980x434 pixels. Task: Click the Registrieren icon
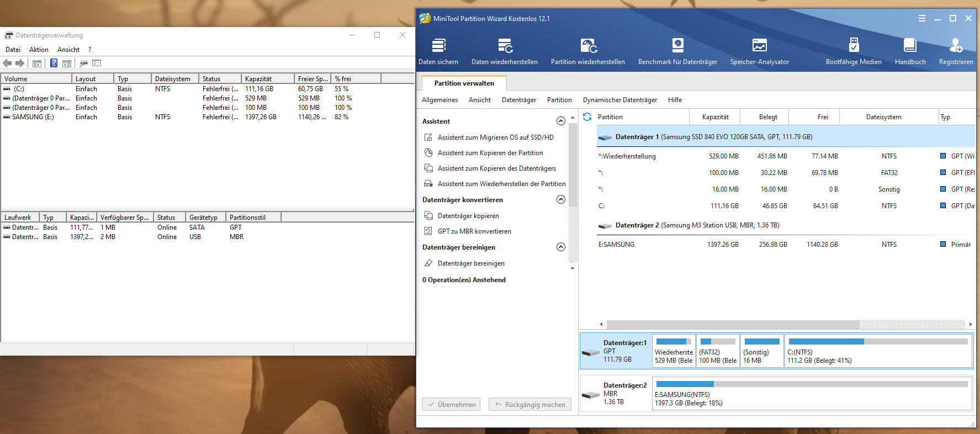point(956,45)
